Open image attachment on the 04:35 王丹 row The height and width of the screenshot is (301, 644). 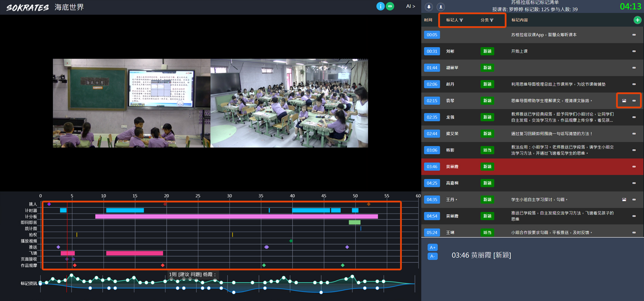click(x=624, y=200)
